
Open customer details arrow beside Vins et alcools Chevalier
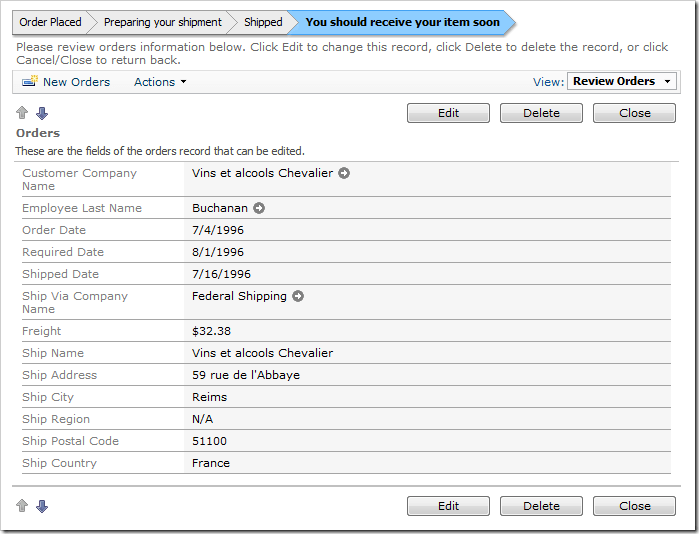(x=344, y=173)
